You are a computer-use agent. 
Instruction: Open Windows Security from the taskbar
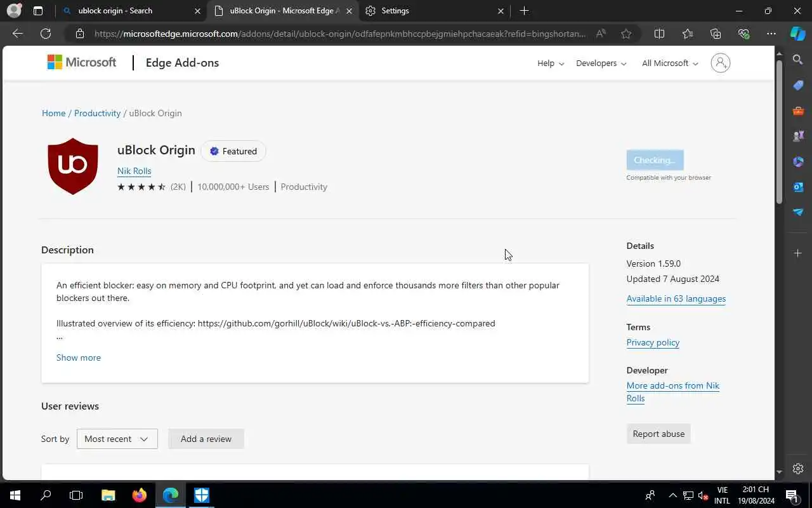click(x=202, y=495)
